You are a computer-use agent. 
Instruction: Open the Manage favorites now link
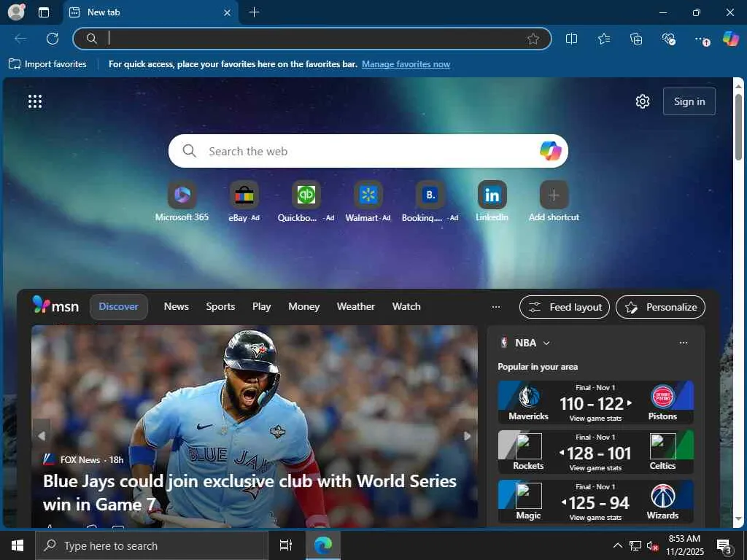click(x=406, y=64)
